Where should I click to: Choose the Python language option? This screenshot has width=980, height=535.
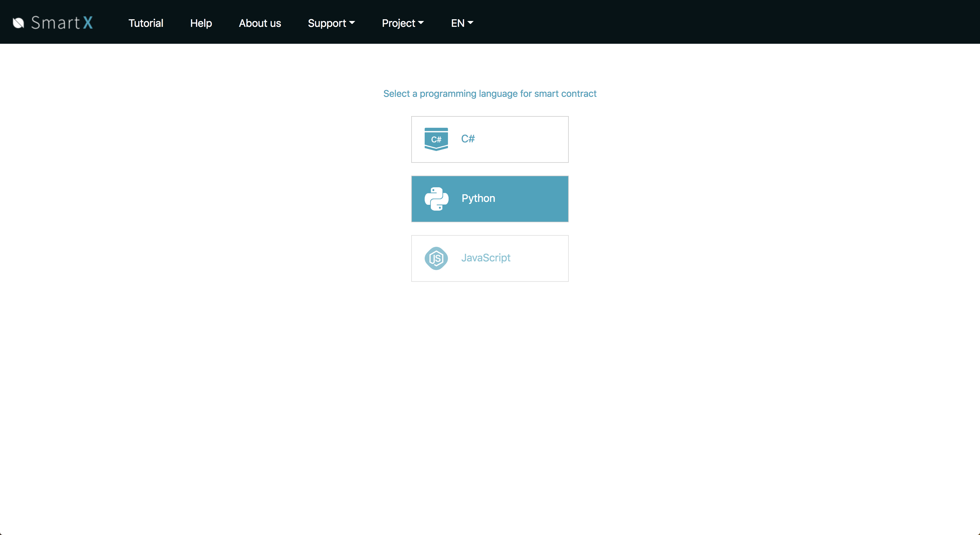pyautogui.click(x=490, y=199)
